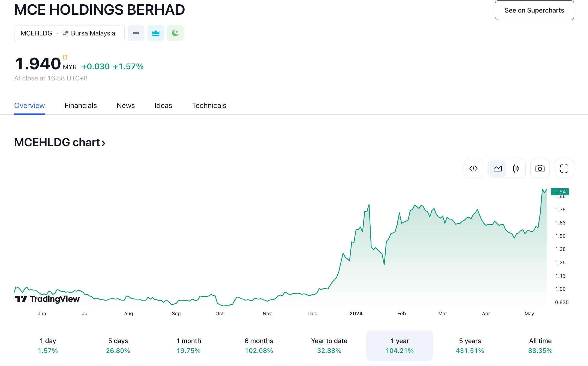Image resolution: width=588 pixels, height=366 pixels.
Task: Click the embed code icon
Action: click(x=473, y=169)
